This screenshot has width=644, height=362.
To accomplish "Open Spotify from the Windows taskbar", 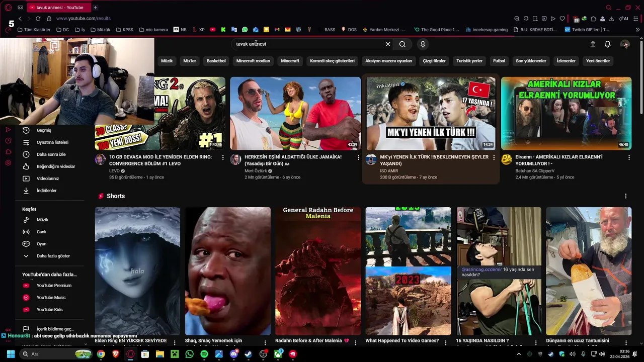I will click(x=204, y=354).
